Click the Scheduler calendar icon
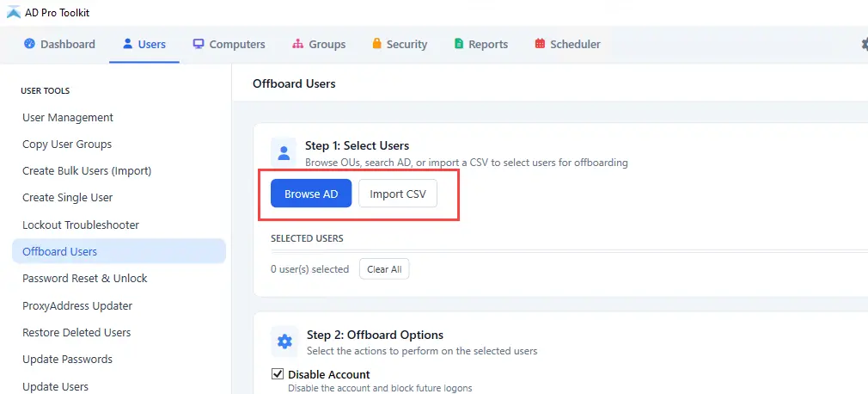This screenshot has width=868, height=394. click(540, 44)
